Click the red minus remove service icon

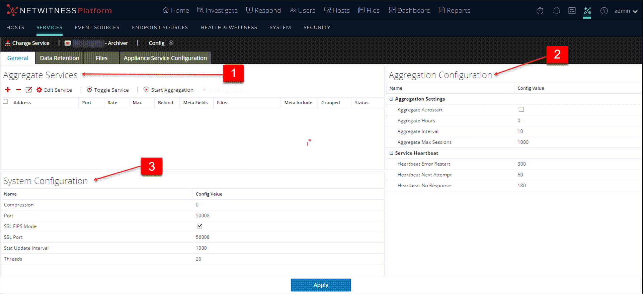[18, 90]
